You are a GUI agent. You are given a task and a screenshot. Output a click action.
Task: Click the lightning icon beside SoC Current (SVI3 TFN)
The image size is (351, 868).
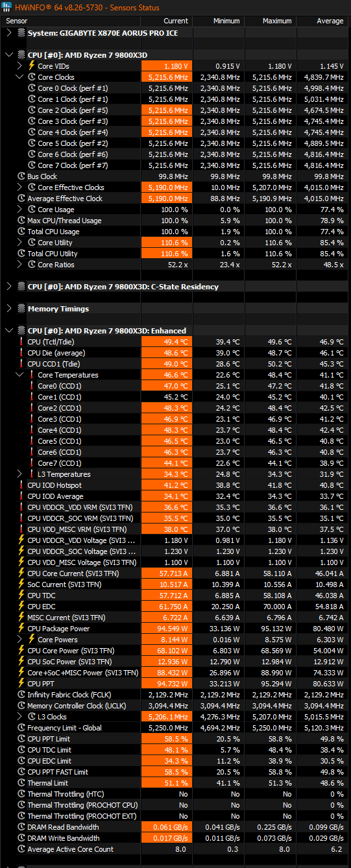21,585
